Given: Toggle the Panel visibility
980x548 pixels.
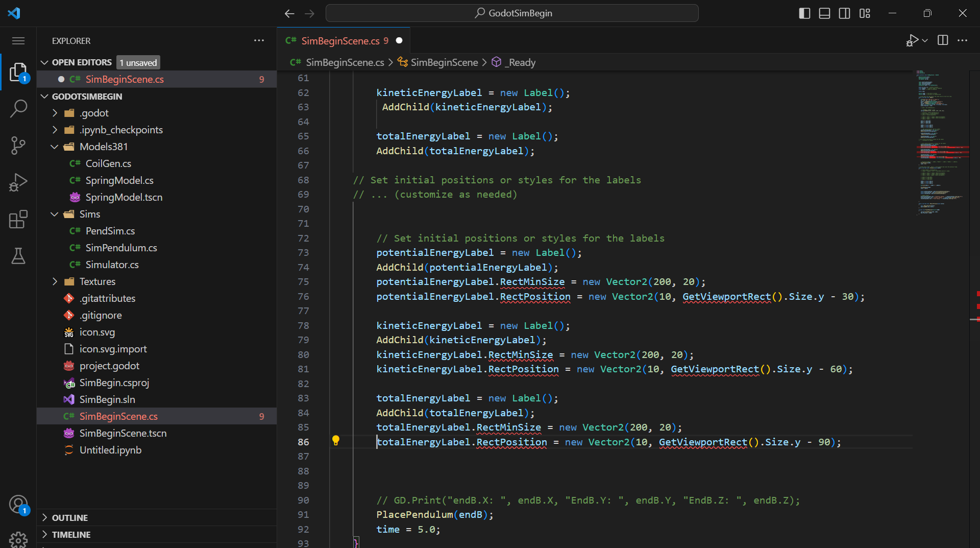Looking at the screenshot, I should click(824, 13).
